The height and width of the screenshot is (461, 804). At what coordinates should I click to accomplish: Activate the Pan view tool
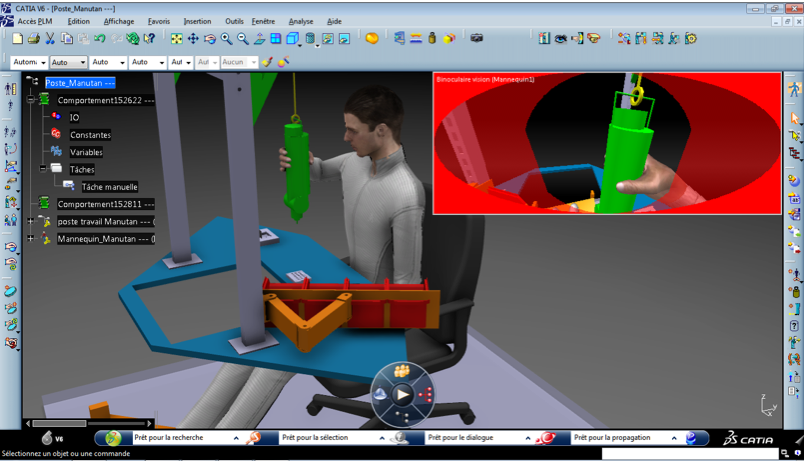(193, 39)
